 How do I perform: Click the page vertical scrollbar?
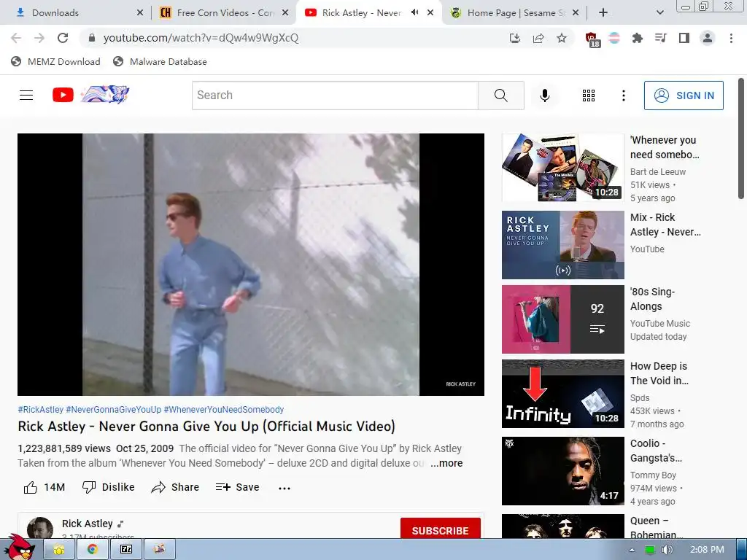[x=741, y=139]
